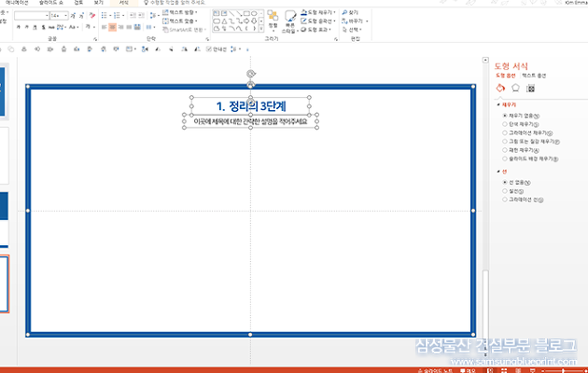
Task: Open the Select (선택) dropdown
Action: click(x=352, y=30)
